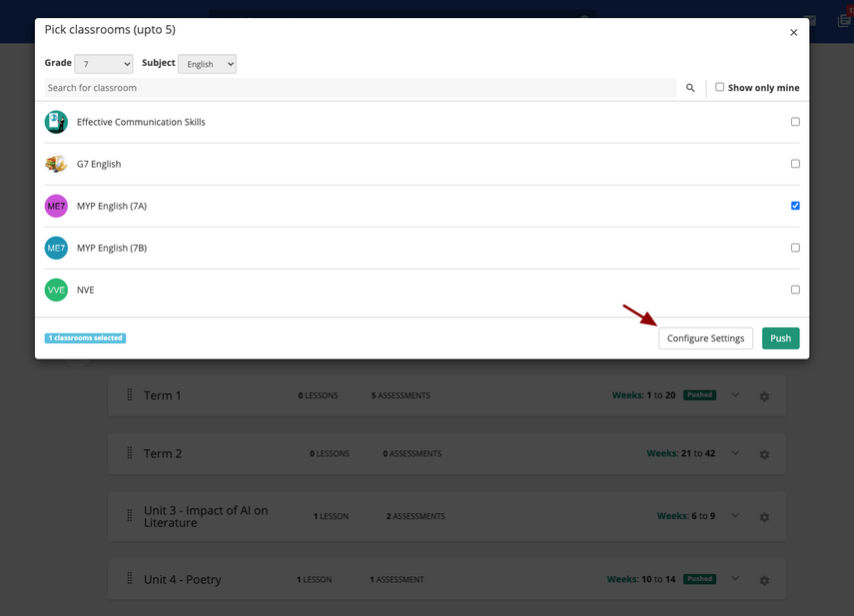Expand Unit 3 - Impact of AI chevron
This screenshot has height=616, width=854.
[735, 516]
